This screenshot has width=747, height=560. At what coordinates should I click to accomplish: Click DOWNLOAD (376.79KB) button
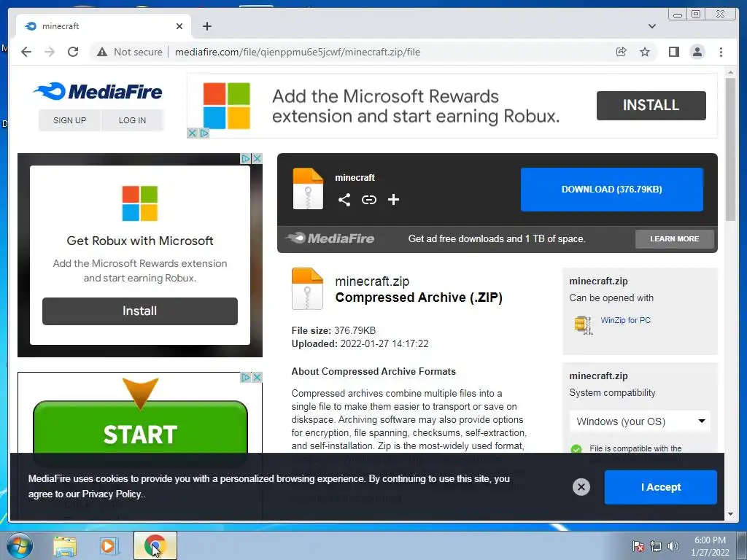tap(612, 189)
